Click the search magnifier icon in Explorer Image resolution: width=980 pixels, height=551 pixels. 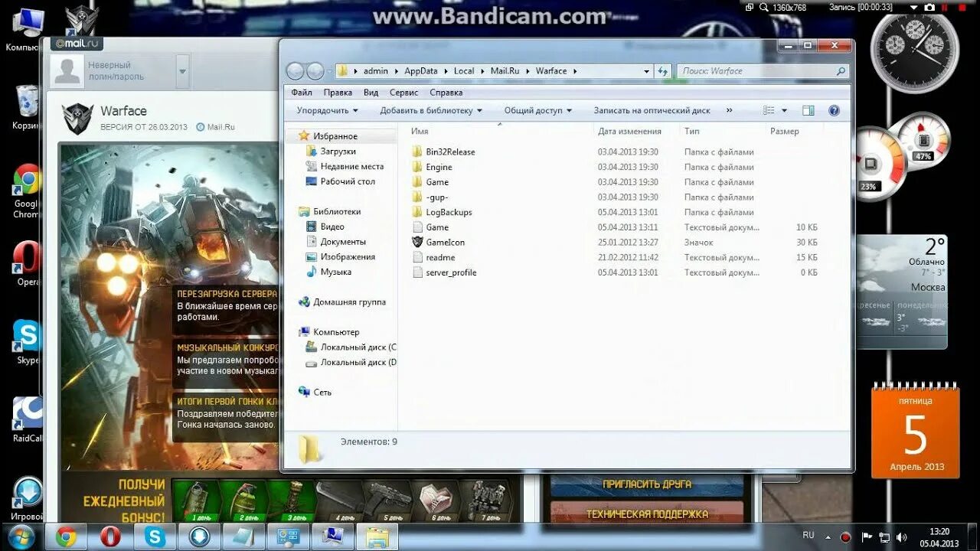841,71
